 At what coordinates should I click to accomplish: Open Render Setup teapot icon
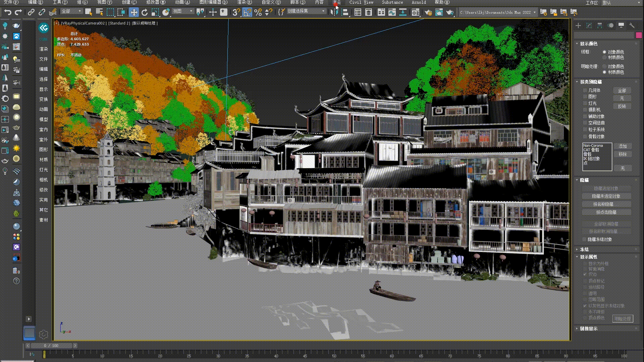coord(428,12)
